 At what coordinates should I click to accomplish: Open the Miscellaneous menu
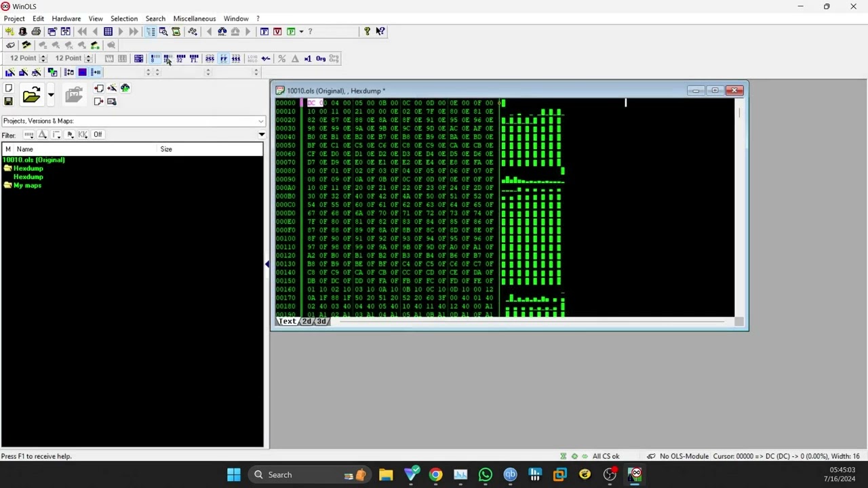[194, 18]
